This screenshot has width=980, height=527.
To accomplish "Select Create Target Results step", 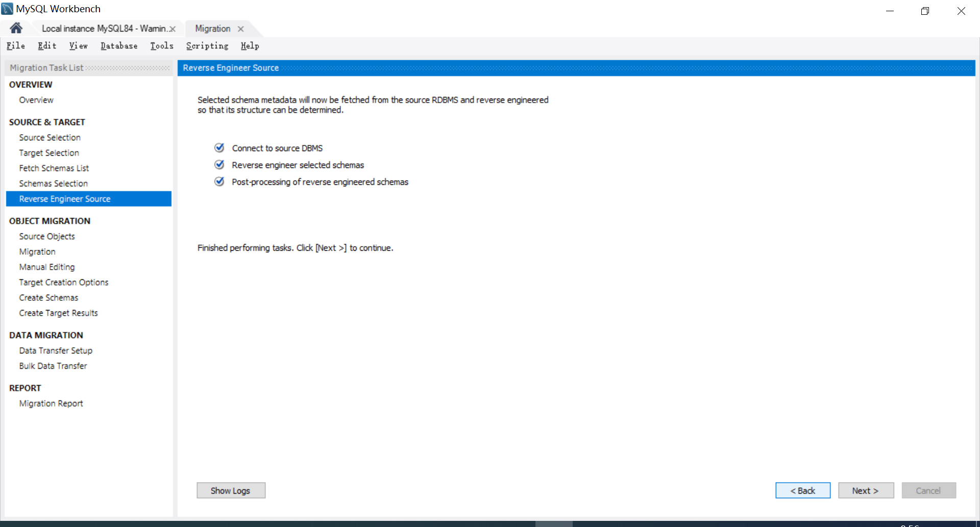I will tap(59, 313).
